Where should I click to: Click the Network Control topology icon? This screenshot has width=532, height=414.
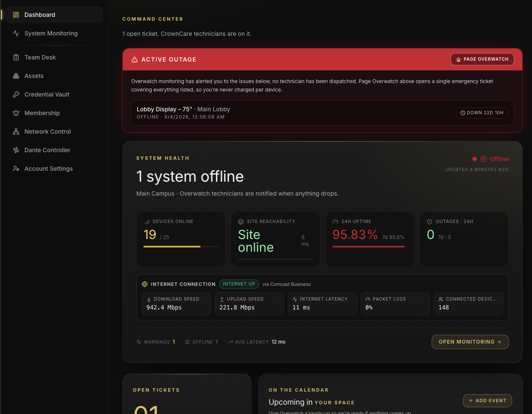pyautogui.click(x=16, y=132)
